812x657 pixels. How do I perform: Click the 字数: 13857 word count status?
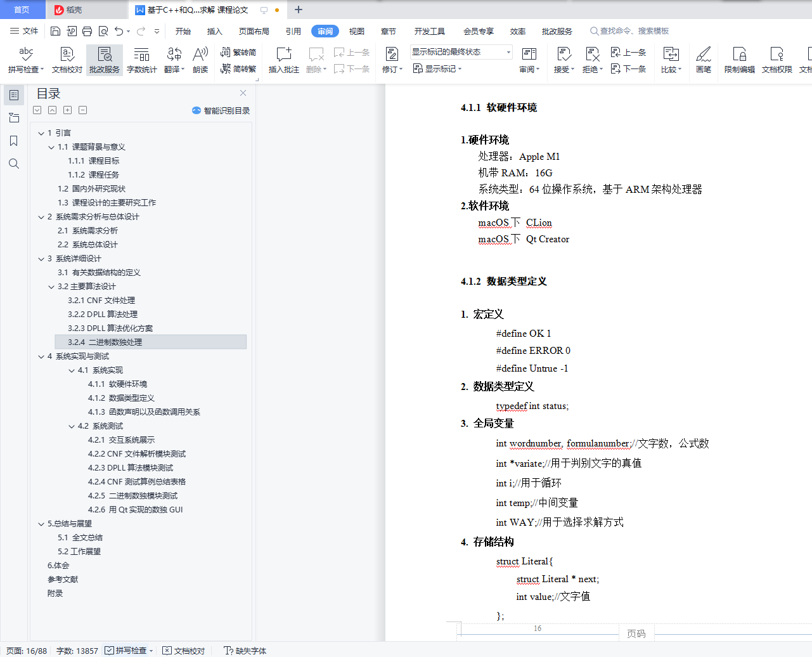[x=77, y=651]
